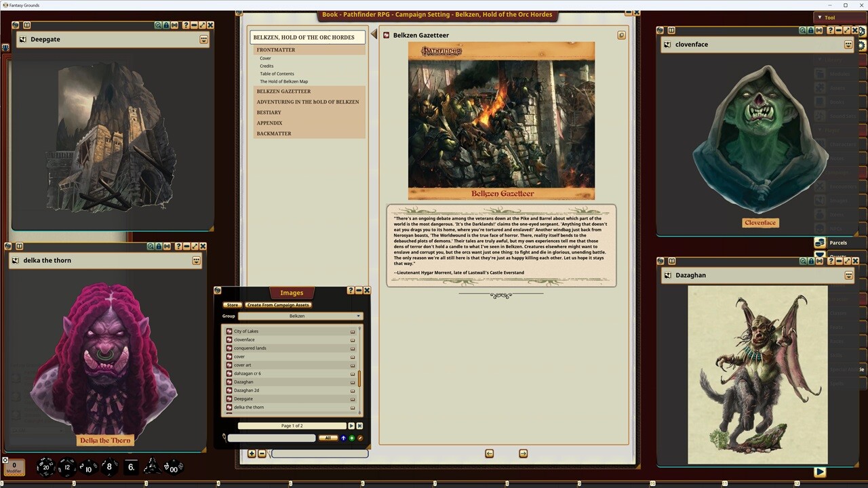Click Create From Campaign Assets button
The width and height of the screenshot is (868, 488).
278,305
